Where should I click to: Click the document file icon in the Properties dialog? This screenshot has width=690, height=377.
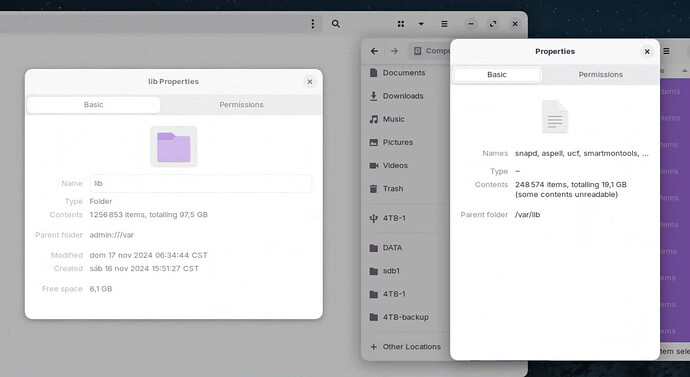(555, 117)
